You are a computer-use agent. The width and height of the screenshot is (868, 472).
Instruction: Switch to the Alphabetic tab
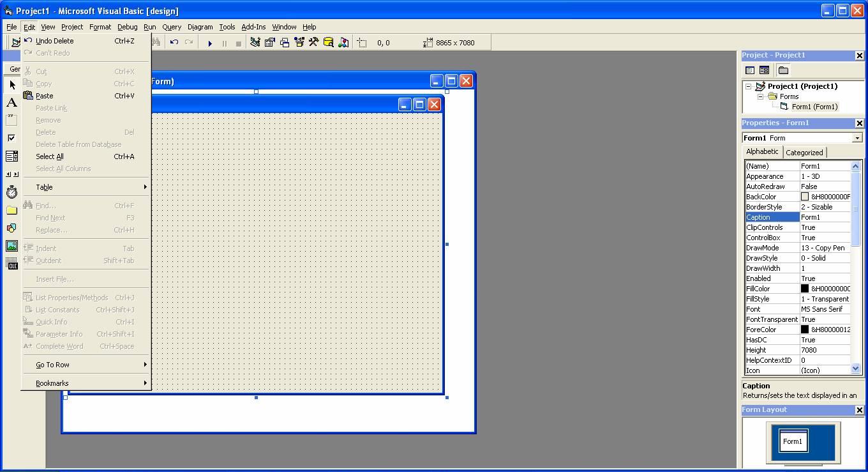[x=762, y=151]
